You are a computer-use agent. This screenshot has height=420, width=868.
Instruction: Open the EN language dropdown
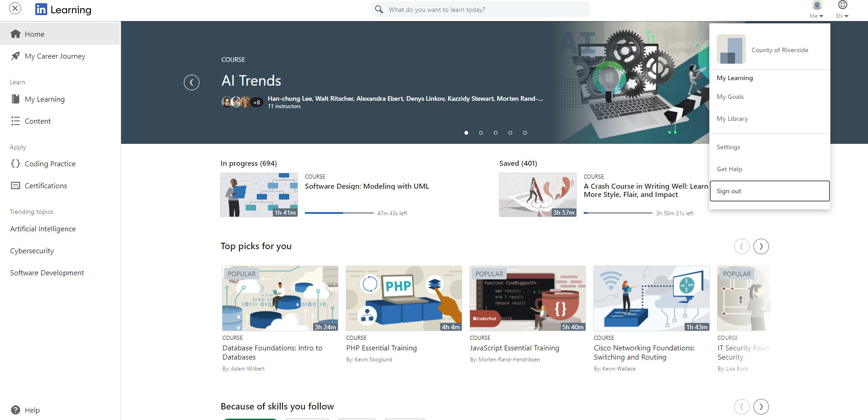[842, 16]
